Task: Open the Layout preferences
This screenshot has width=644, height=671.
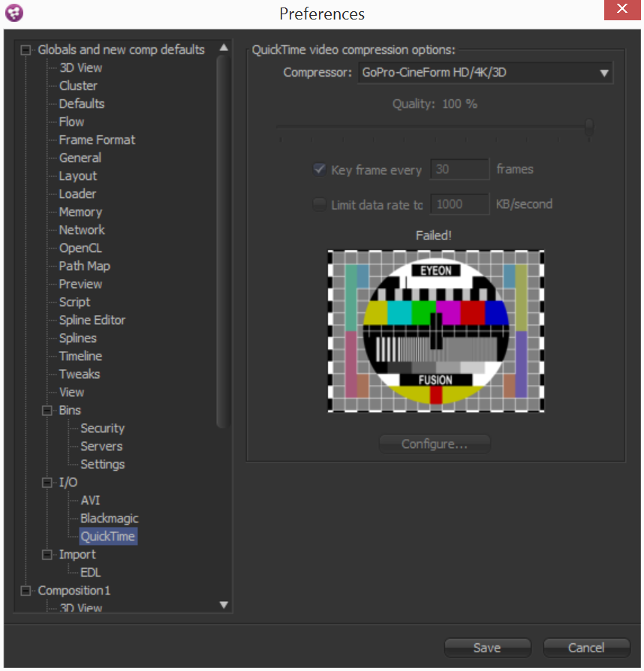Action: [x=78, y=176]
